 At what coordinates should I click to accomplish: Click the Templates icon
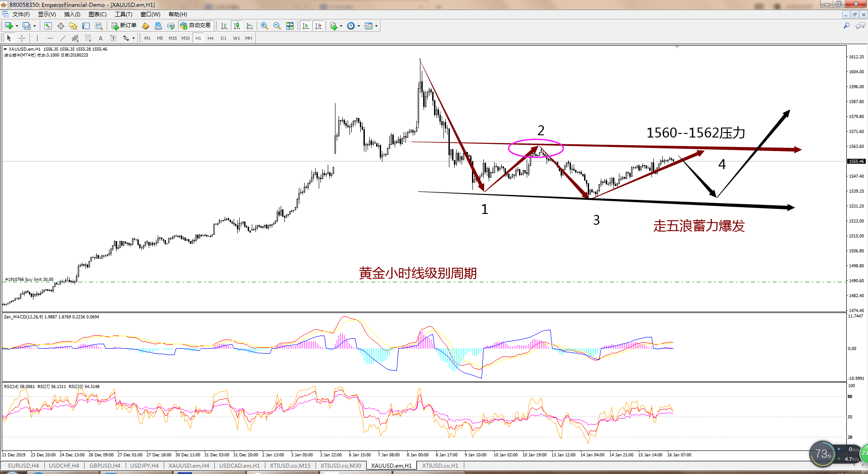pyautogui.click(x=368, y=26)
